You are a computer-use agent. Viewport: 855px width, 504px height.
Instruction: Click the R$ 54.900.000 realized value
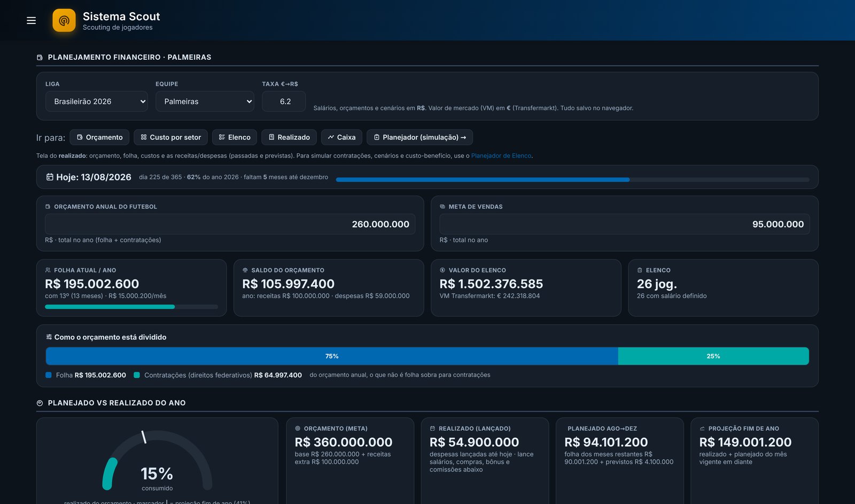tap(474, 443)
